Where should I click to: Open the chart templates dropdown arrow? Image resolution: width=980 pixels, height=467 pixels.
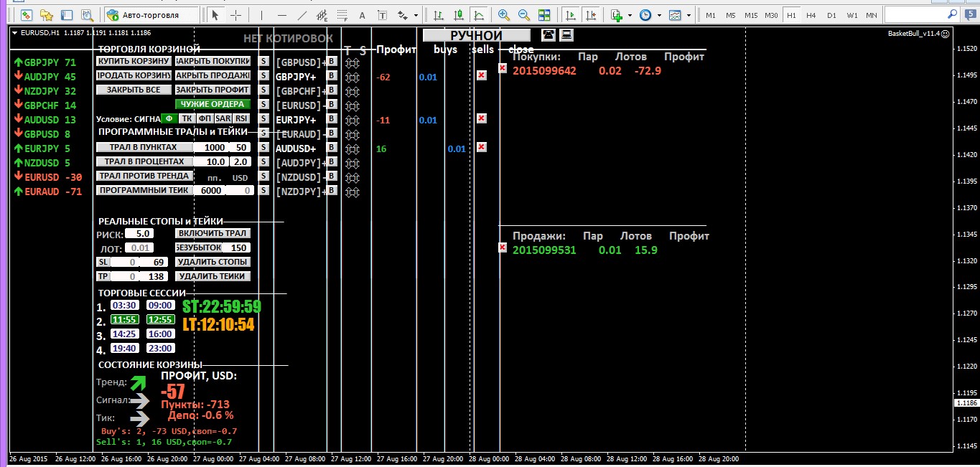689,14
